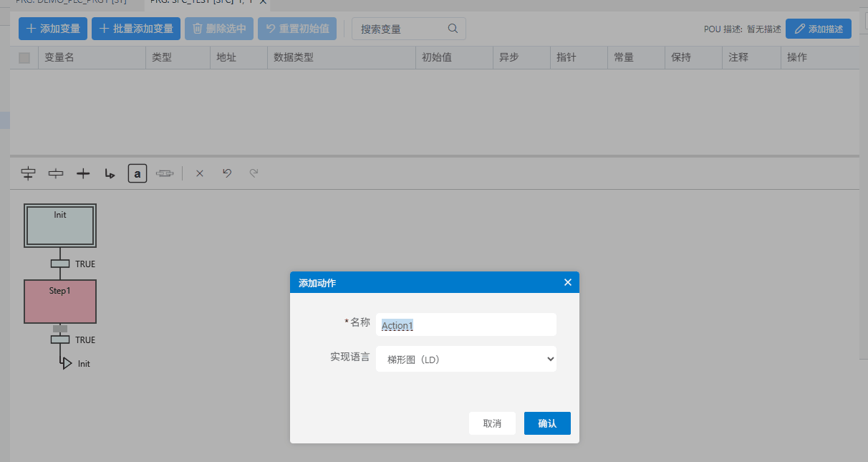Click the POU 描述 暂无描述 text

[x=743, y=29]
